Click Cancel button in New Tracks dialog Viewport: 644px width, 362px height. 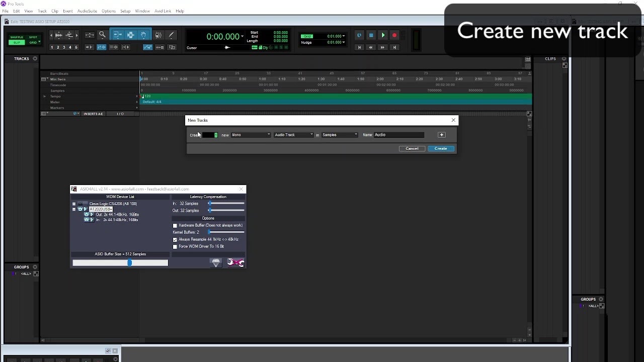pyautogui.click(x=412, y=148)
